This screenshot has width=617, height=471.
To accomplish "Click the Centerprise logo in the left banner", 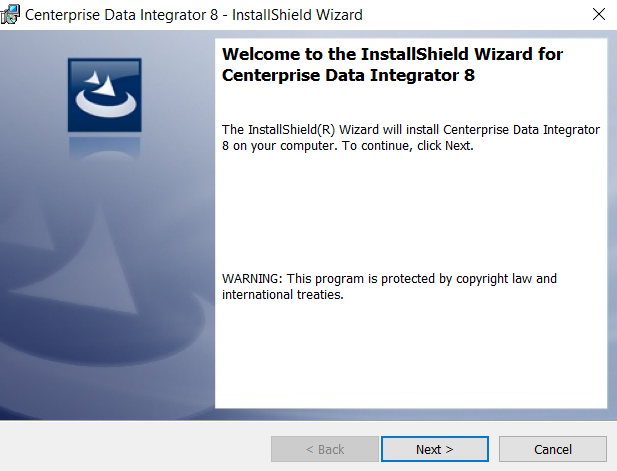I will tap(104, 95).
